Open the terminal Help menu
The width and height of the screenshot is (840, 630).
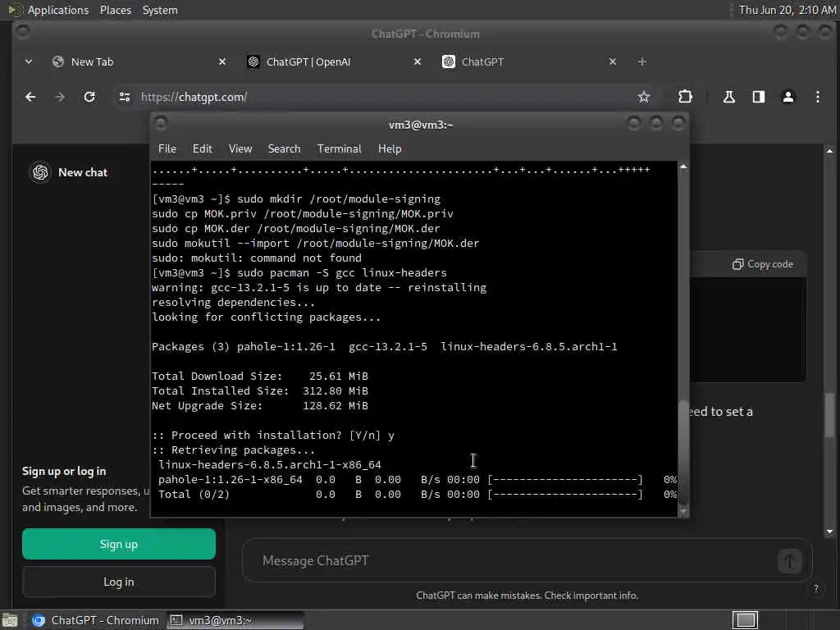390,149
